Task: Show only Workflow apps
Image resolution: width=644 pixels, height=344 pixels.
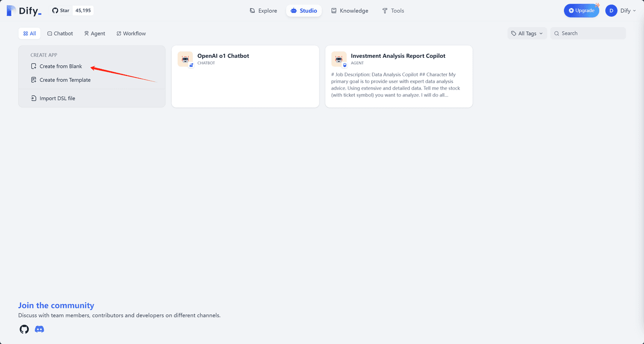Action: [131, 33]
